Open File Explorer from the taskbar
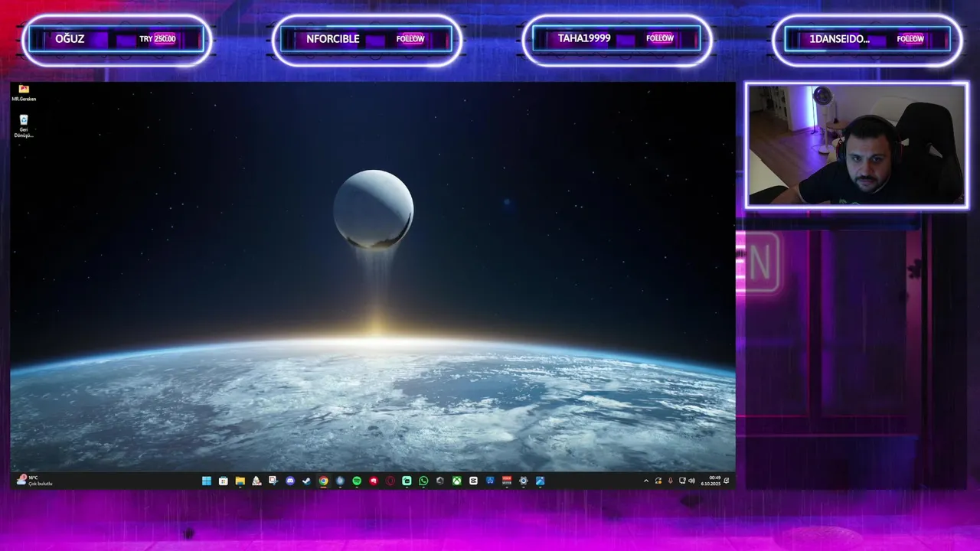 [x=240, y=481]
